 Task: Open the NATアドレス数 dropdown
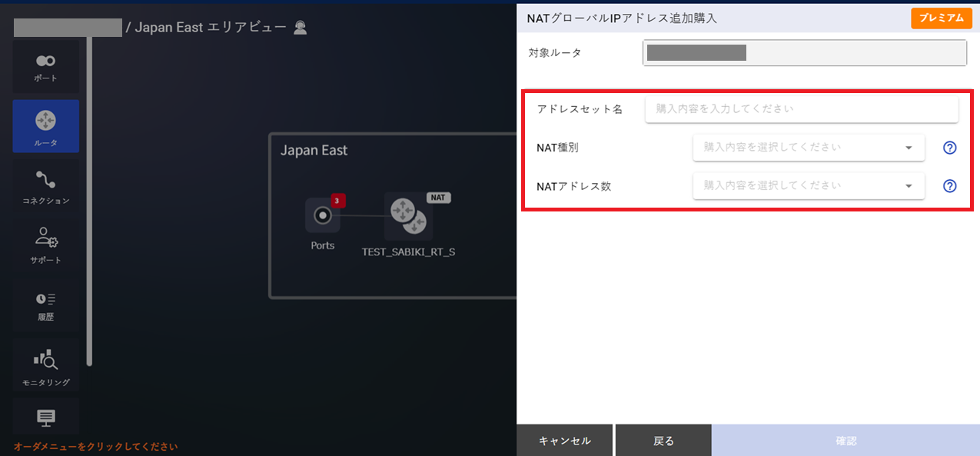tap(809, 185)
